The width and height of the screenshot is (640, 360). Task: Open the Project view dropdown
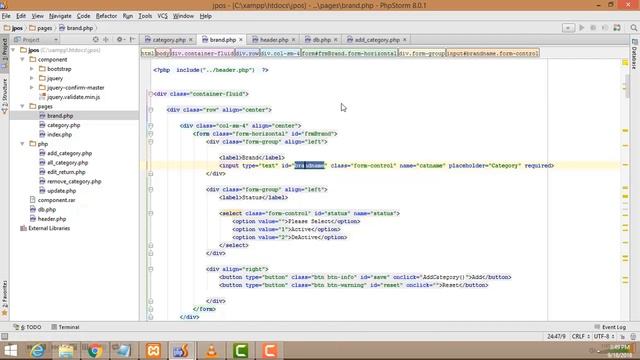36,40
